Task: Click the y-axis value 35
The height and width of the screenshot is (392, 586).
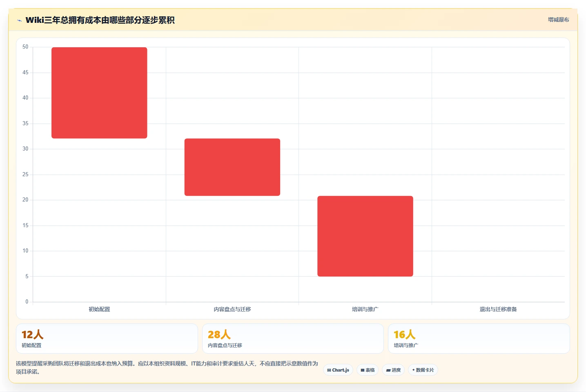Action: (x=25, y=124)
